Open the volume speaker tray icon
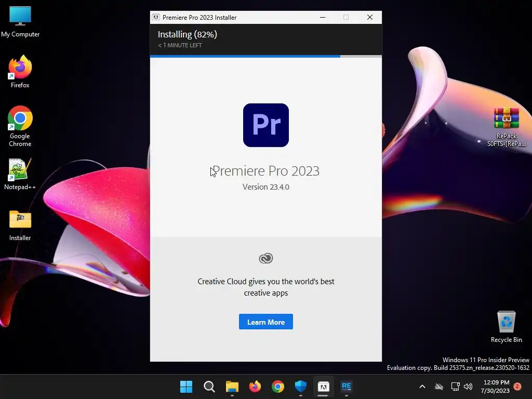Viewport: 532px width, 399px height. pos(468,387)
